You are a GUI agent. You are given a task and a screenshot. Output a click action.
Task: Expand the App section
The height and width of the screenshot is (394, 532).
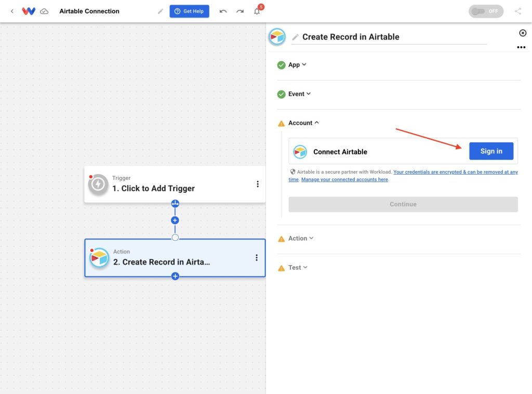click(297, 65)
